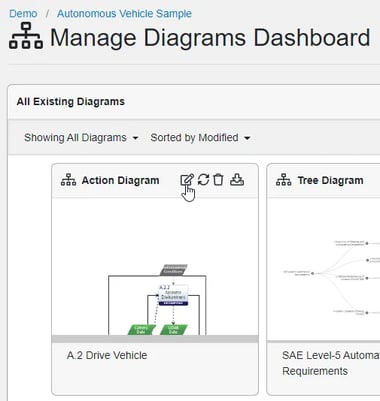The height and width of the screenshot is (401, 380).
Task: Click the trash icon to delete Action Diagram
Action: click(218, 180)
